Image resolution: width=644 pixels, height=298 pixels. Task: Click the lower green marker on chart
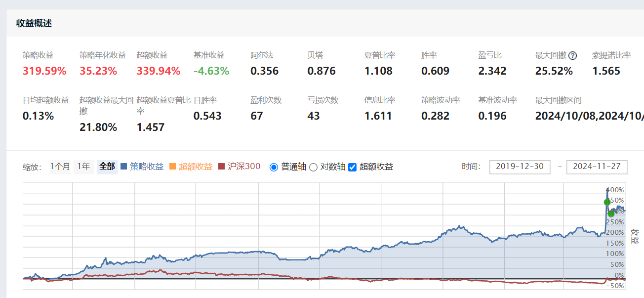(611, 213)
